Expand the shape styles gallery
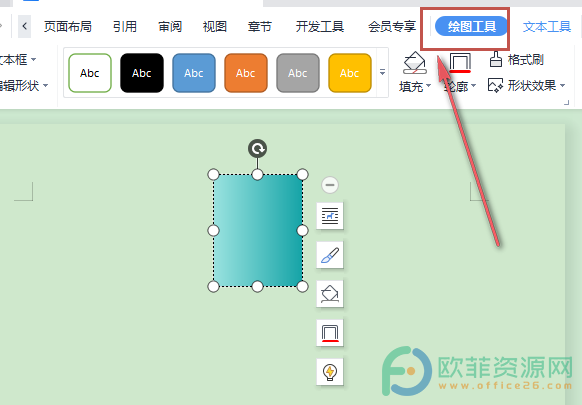582x405 pixels. [382, 72]
